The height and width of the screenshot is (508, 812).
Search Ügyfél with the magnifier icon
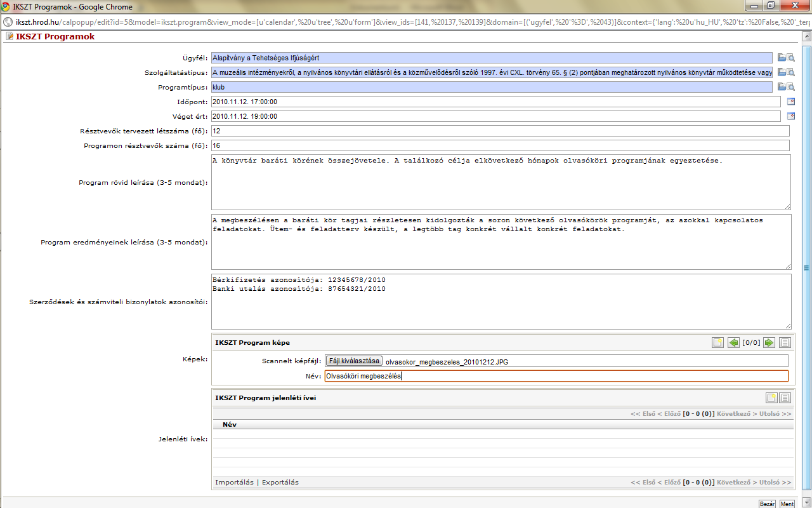tap(790, 57)
